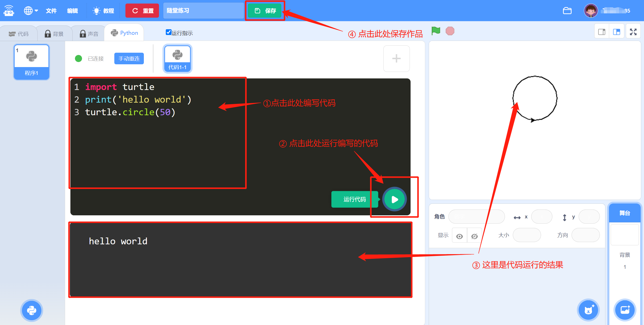This screenshot has height=325, width=644.
Task: Enter fullscreen stage mode icon
Action: point(633,32)
